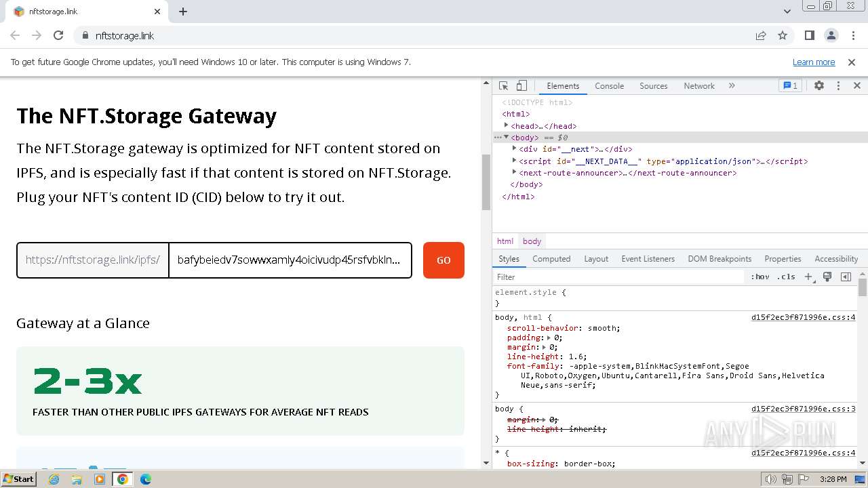Click the CID input field

pos(290,260)
